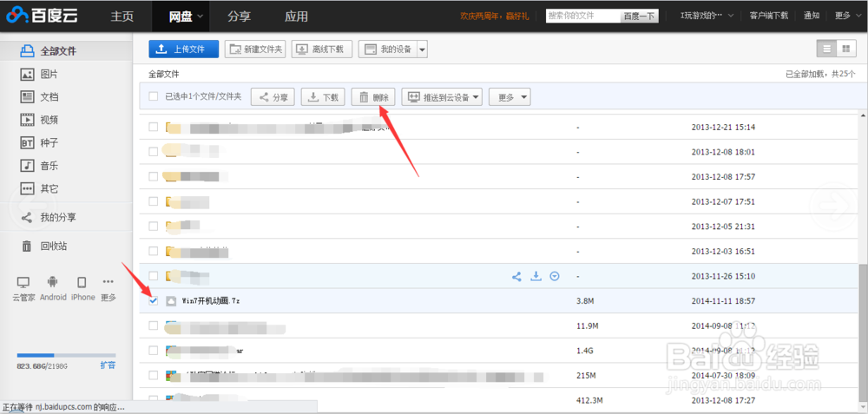868x414 pixels.
Task: Click the 删除 delete button
Action: coord(373,97)
